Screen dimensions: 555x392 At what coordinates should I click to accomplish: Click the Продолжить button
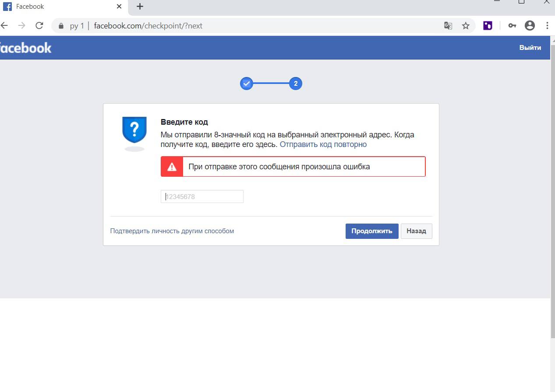[x=372, y=231]
